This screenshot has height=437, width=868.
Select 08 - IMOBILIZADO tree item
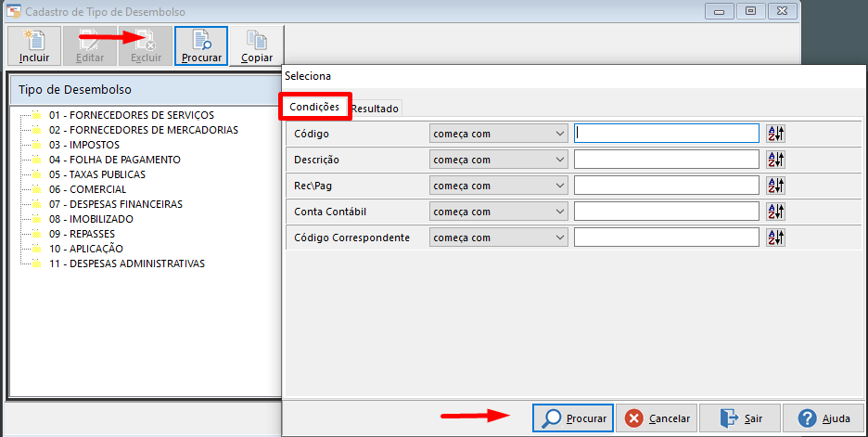click(x=91, y=219)
